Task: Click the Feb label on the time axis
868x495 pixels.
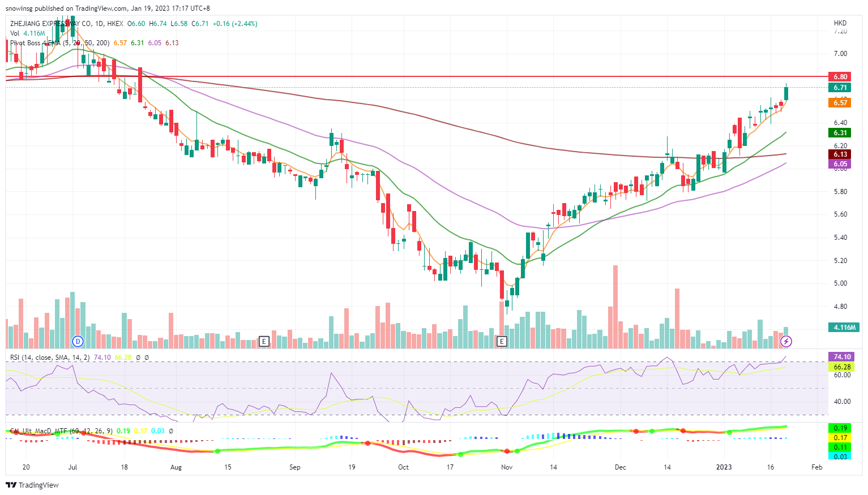Action: coord(816,467)
